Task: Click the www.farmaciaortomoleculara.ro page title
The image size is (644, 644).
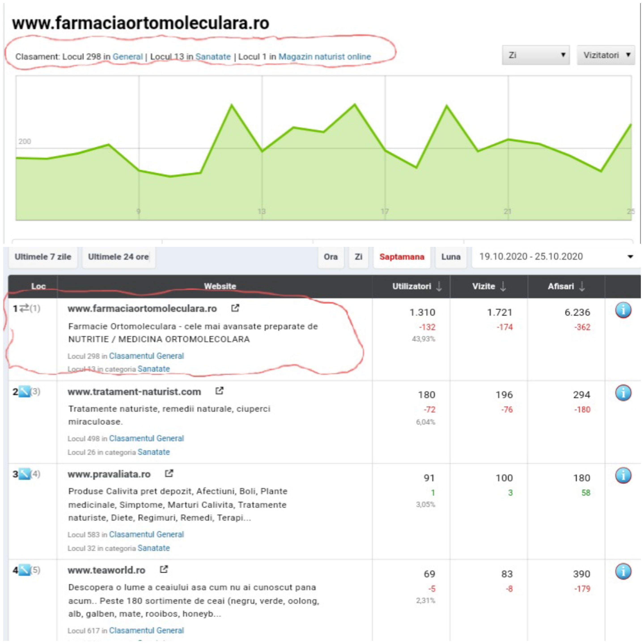Action: coord(141,23)
